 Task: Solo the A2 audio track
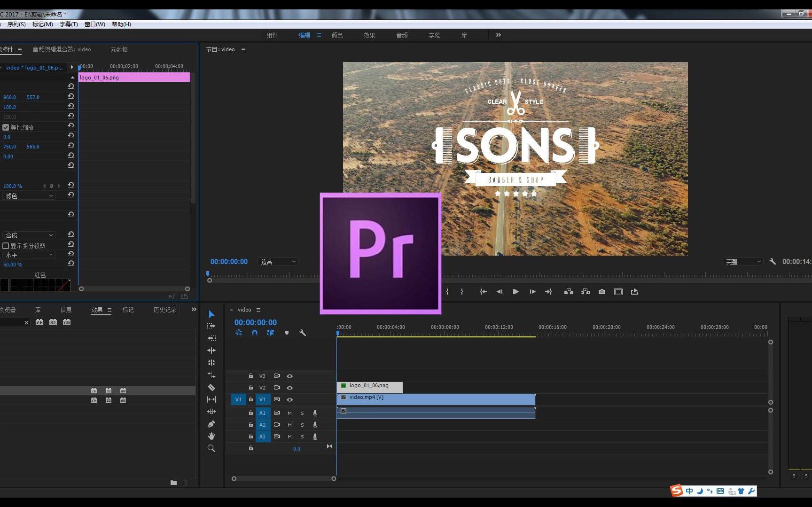[302, 425]
